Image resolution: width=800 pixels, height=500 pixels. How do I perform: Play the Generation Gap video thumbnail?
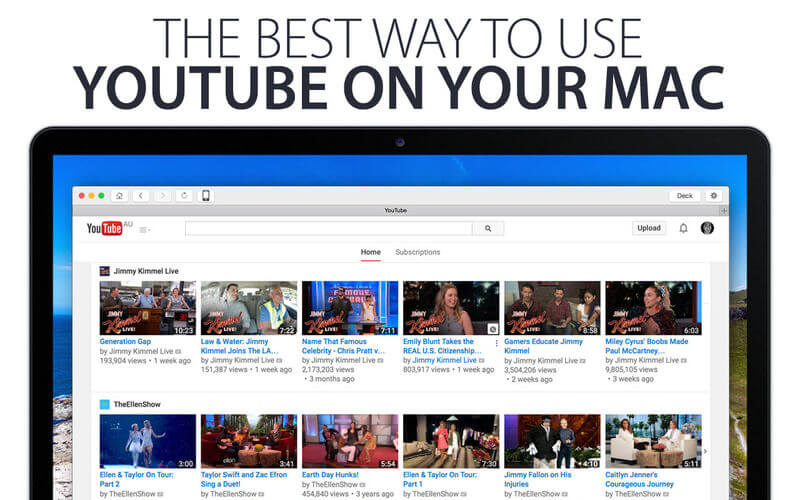[147, 308]
